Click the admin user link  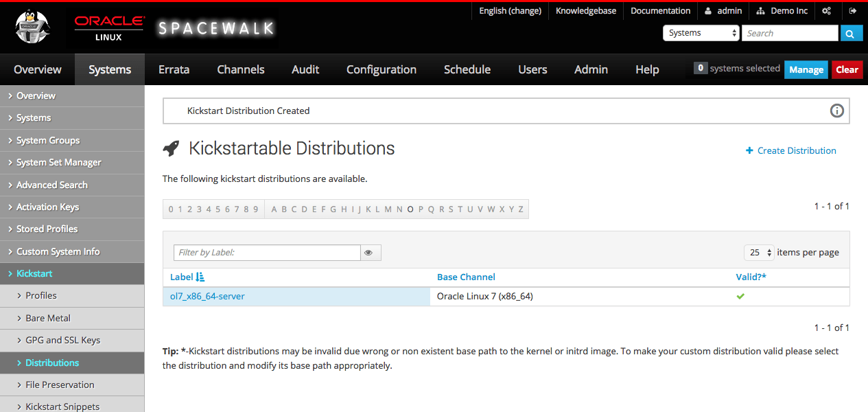(x=723, y=11)
